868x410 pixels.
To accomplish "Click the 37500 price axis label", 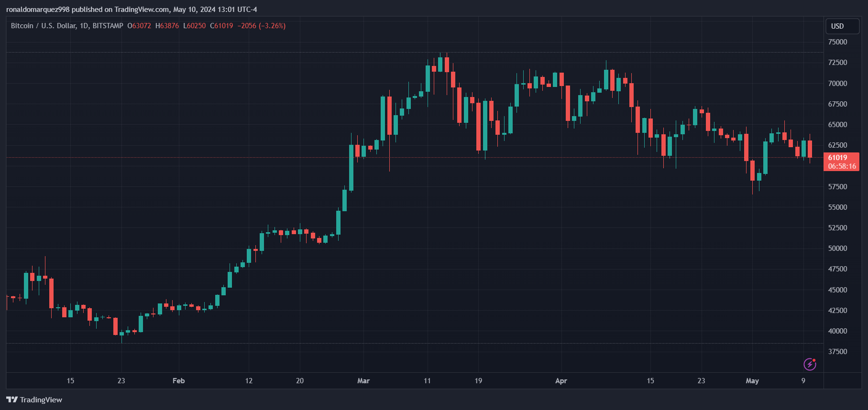I will tap(837, 352).
